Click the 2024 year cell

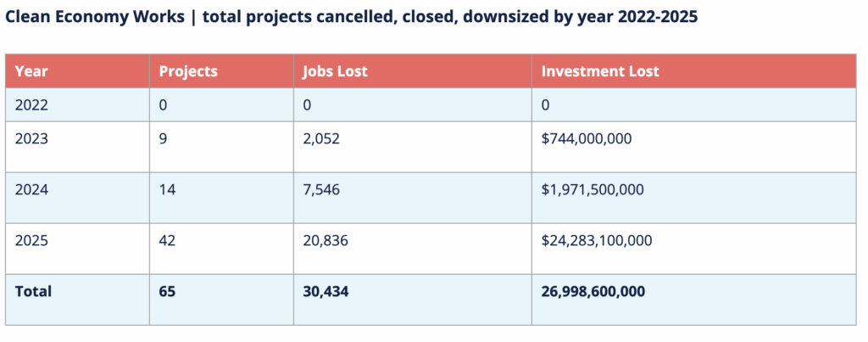coord(32,189)
